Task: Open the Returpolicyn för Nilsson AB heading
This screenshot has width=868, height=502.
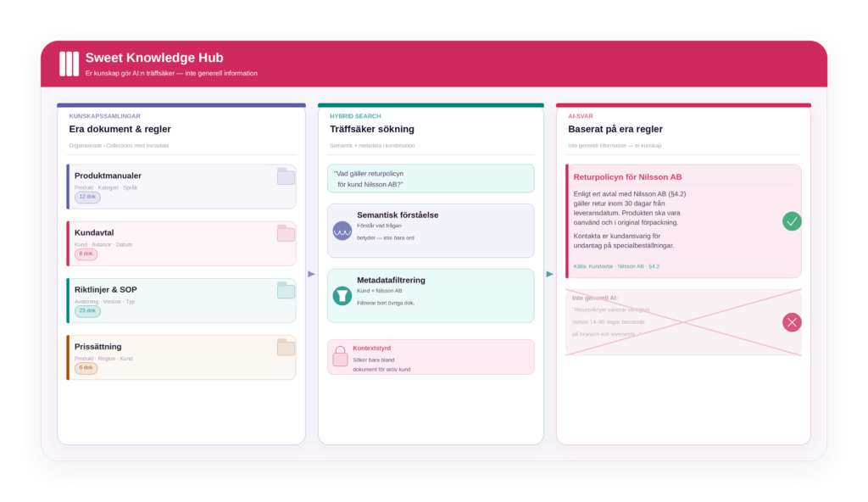Action: tap(627, 177)
